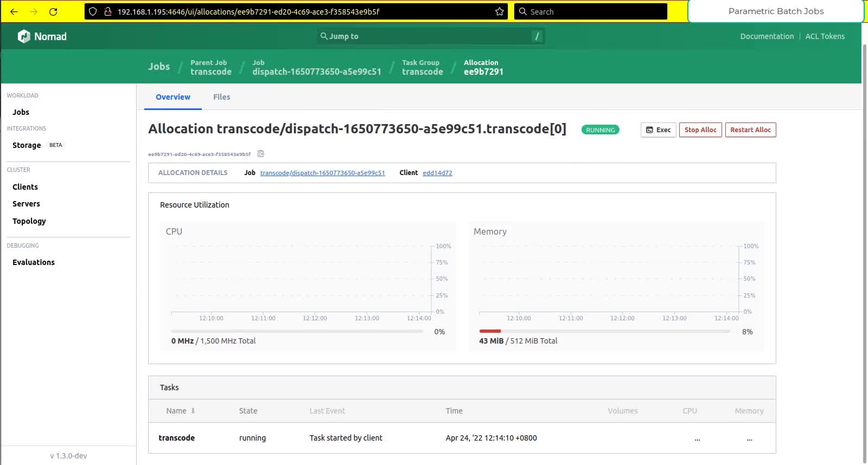Click the Stop Alloc button
Screen dimensions: 868x465
700,130
